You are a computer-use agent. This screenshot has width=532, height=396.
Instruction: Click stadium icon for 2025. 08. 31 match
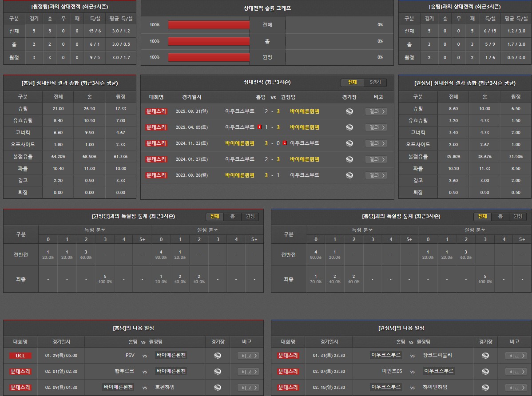(x=349, y=111)
